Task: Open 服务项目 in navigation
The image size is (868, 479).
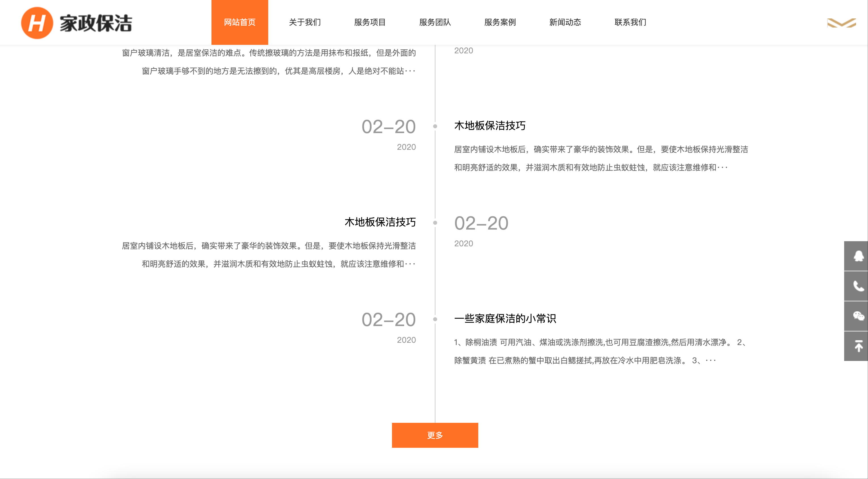Action: pyautogui.click(x=370, y=22)
